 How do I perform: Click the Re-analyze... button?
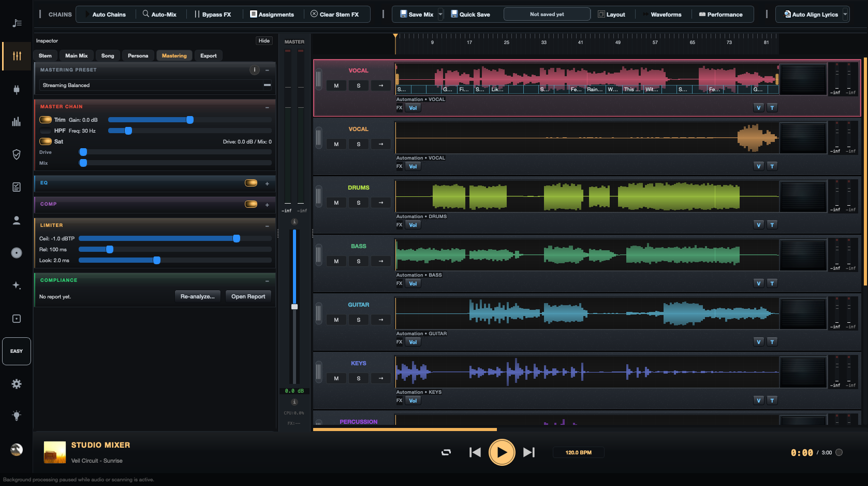198,296
